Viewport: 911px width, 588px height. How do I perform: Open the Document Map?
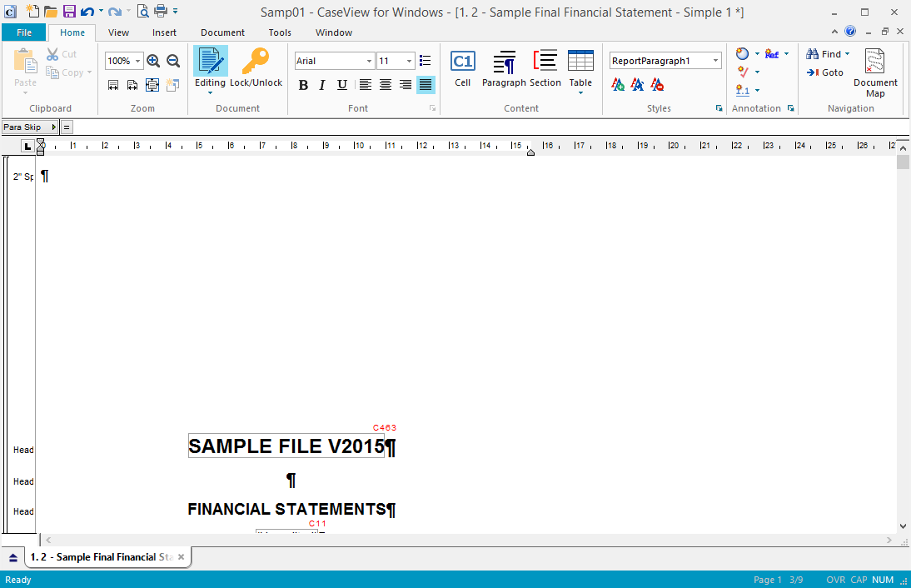[874, 62]
